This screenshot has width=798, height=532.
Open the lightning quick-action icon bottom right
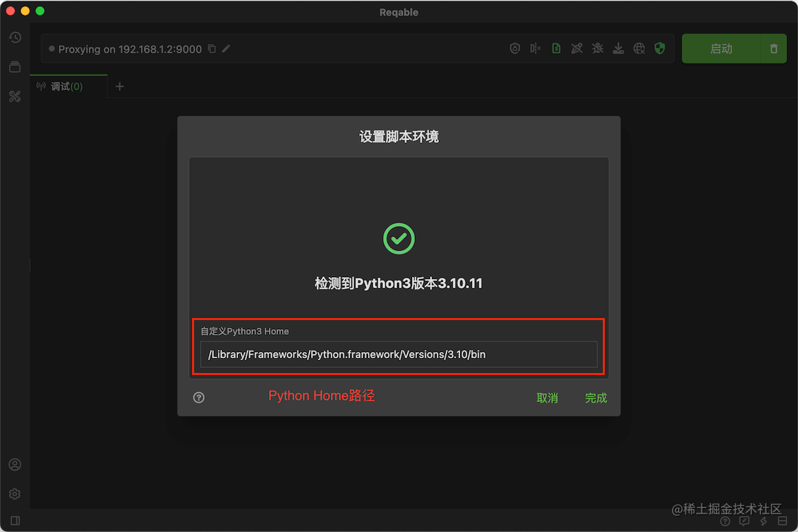(763, 521)
